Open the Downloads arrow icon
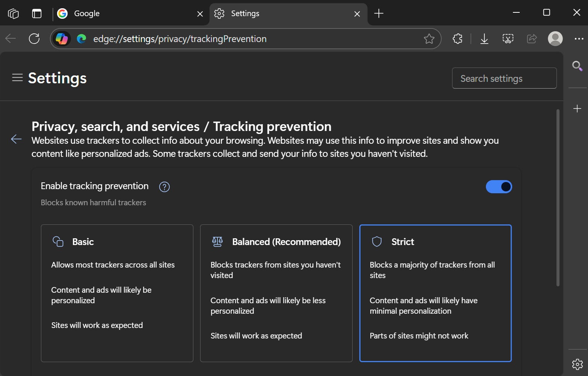Screen dimensions: 588x376 pyautogui.click(x=484, y=39)
